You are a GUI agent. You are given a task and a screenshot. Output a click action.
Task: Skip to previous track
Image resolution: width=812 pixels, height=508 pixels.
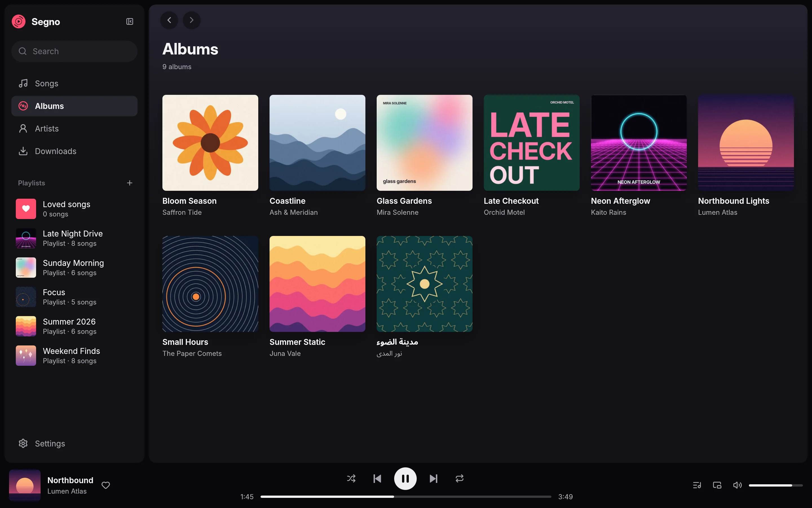point(377,478)
